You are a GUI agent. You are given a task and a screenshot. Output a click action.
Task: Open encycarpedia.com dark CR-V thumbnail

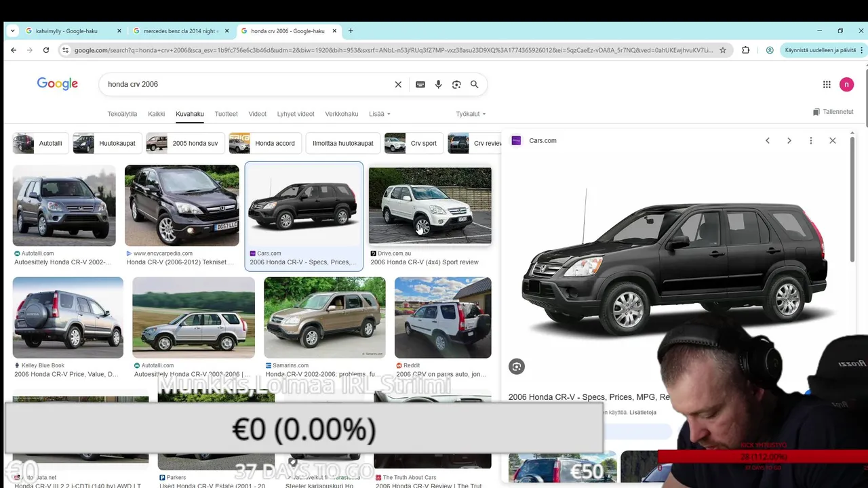(x=182, y=205)
